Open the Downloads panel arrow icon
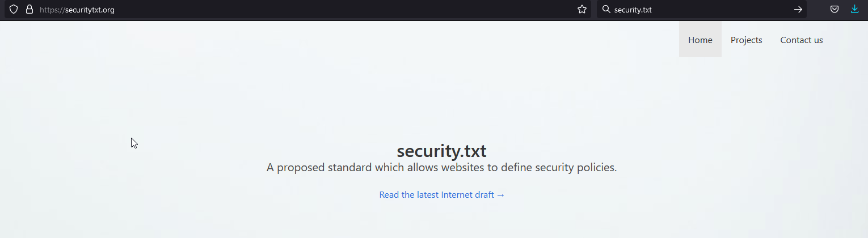Screen dimensions: 868x238 (x=855, y=9)
